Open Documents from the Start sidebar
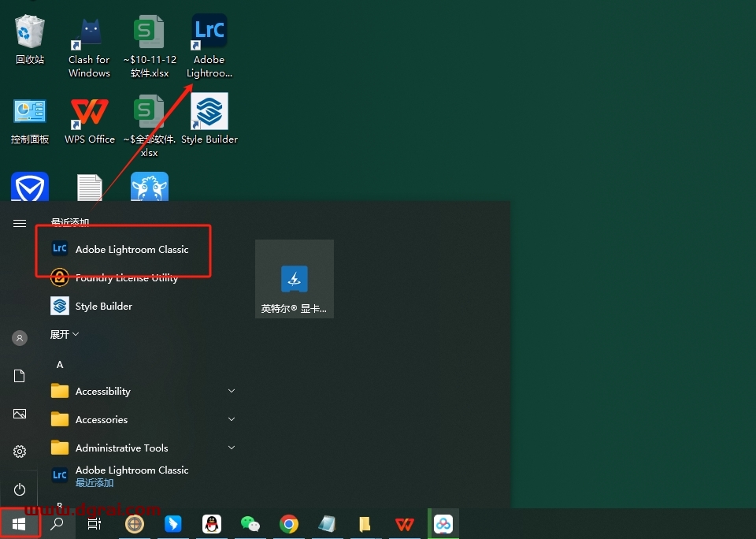 tap(20, 376)
